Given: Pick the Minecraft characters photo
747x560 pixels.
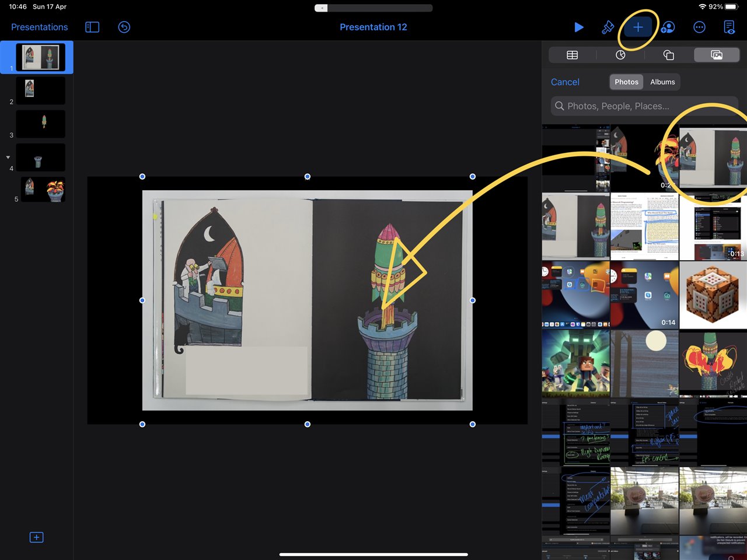Looking at the screenshot, I should pyautogui.click(x=575, y=363).
